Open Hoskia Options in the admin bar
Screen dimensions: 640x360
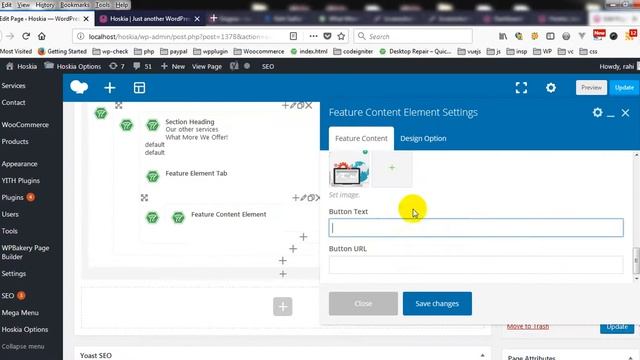coord(73,66)
